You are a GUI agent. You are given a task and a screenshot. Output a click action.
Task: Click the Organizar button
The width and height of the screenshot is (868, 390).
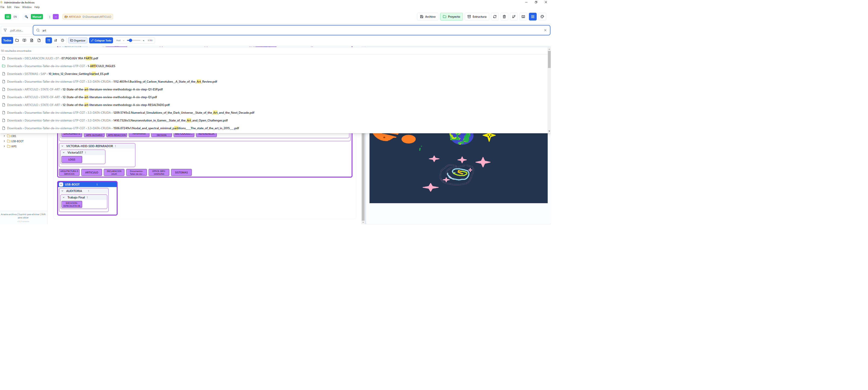78,41
